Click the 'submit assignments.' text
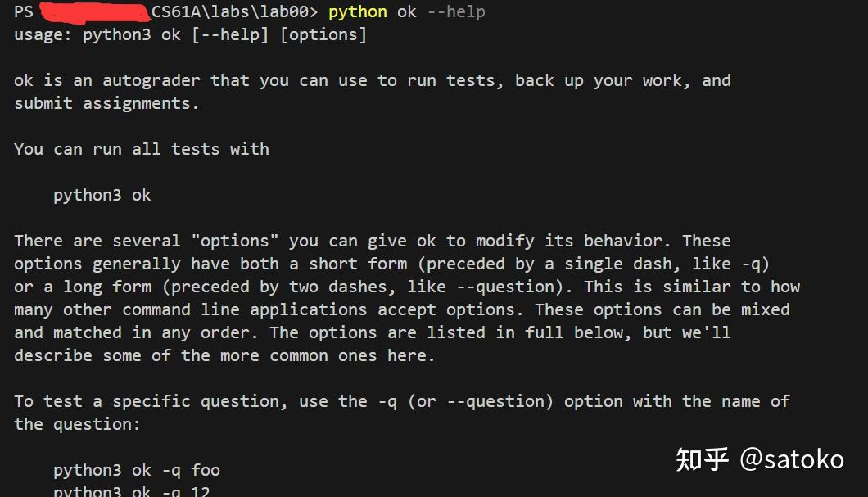The height and width of the screenshot is (497, 868). pyautogui.click(x=106, y=104)
